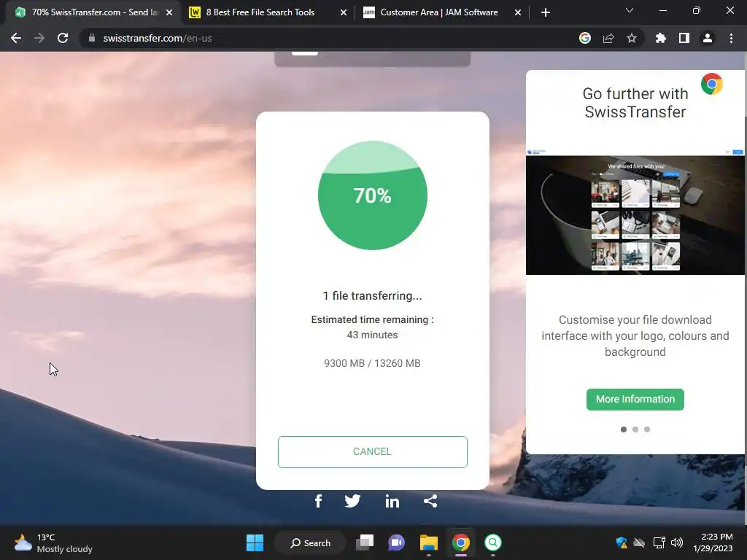Click the taskbar Search box
This screenshot has width=747, height=560.
click(310, 542)
